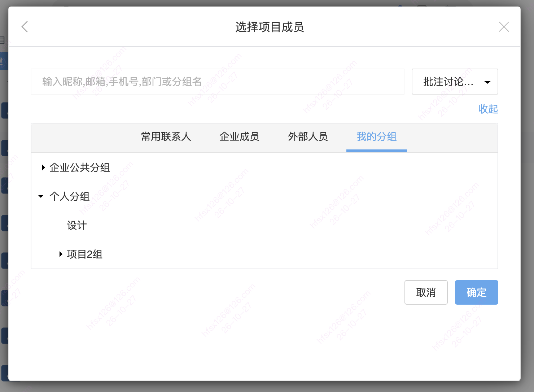Go back using the left chevron icon

(25, 27)
